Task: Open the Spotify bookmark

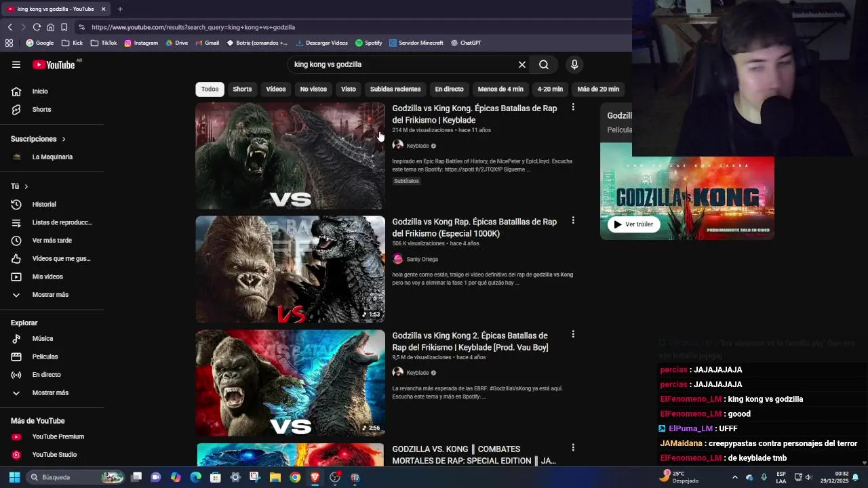Action: 368,43
